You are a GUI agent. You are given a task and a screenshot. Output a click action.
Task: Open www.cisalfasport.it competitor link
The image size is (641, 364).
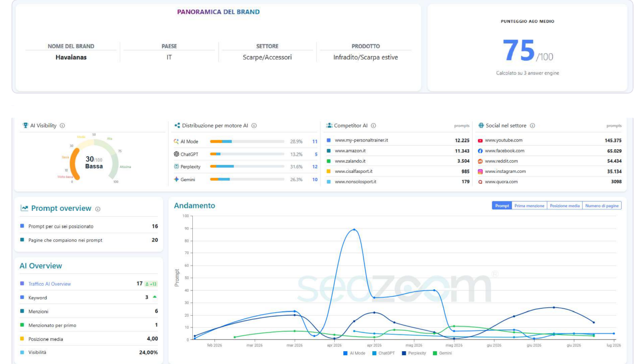[354, 171]
